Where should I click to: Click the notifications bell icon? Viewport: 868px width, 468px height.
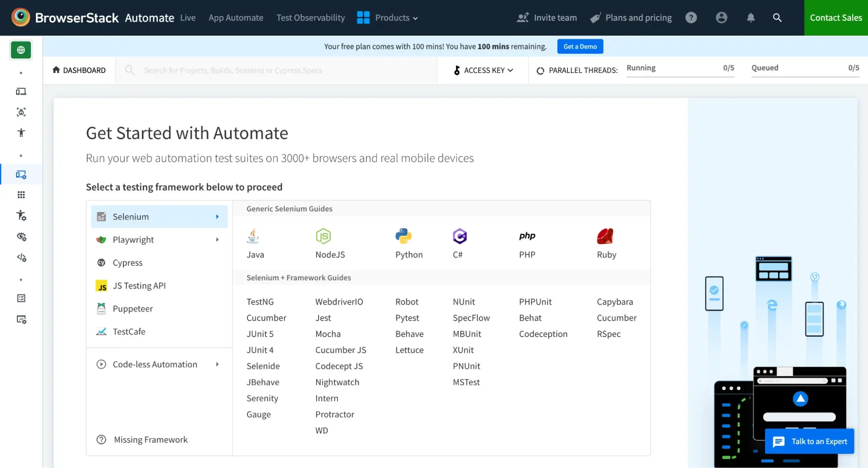pyautogui.click(x=750, y=18)
